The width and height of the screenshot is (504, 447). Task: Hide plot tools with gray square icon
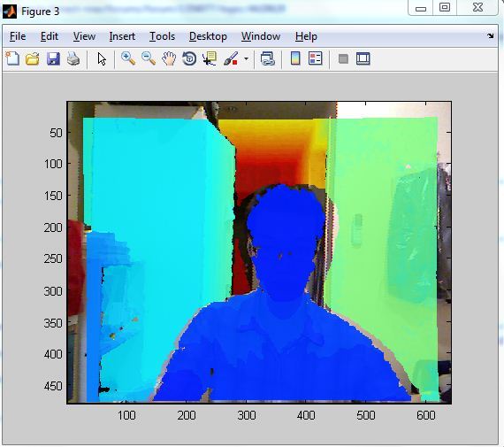tap(343, 59)
